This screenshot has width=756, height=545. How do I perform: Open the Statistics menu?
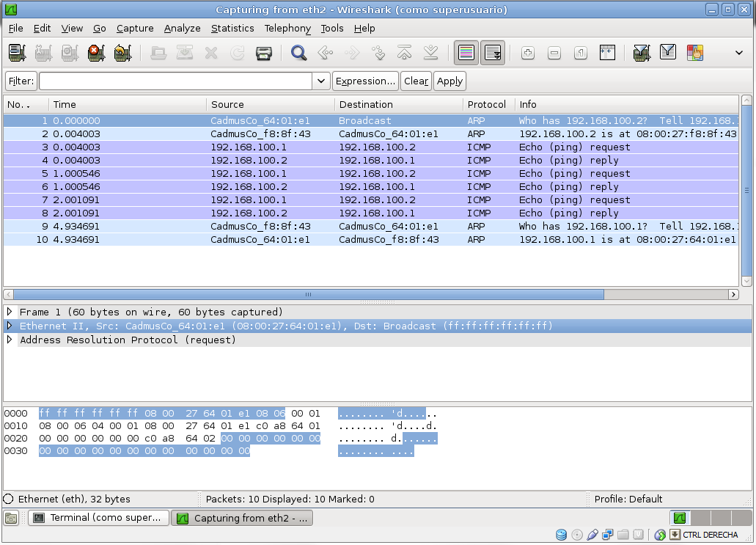[x=232, y=28]
